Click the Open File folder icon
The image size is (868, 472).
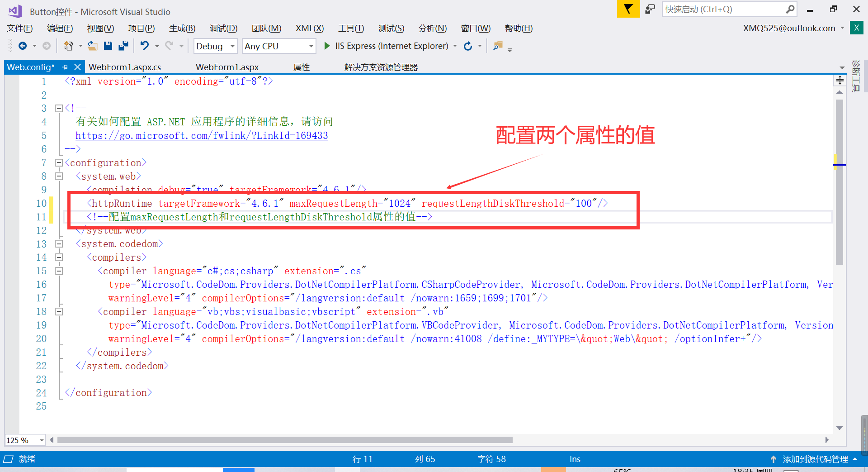(x=92, y=46)
